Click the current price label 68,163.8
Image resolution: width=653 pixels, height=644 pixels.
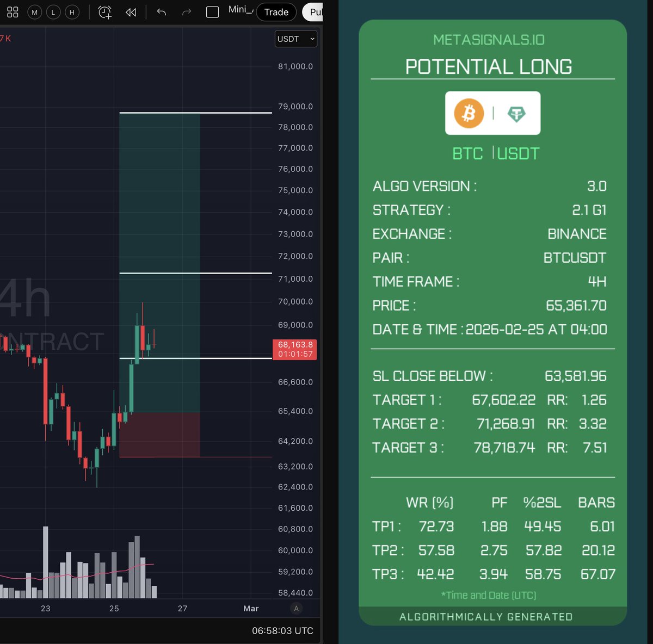click(x=294, y=349)
